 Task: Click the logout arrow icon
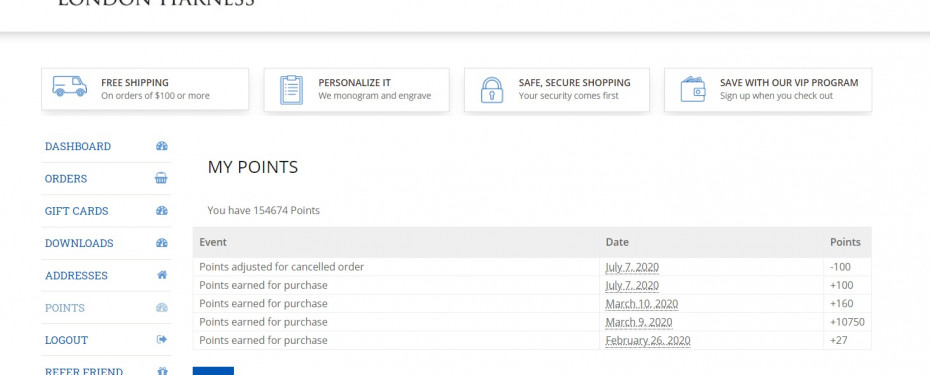click(x=161, y=339)
